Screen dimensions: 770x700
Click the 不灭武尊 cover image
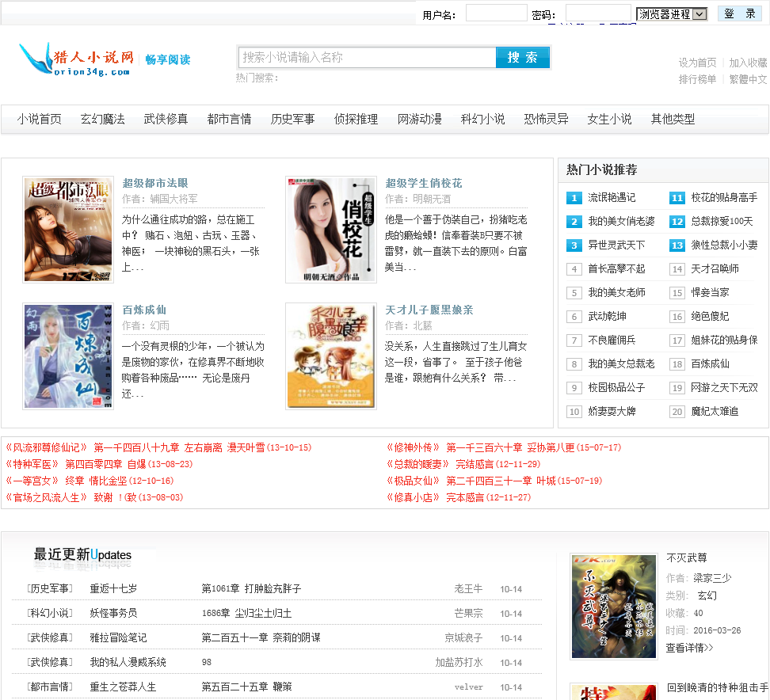point(614,607)
